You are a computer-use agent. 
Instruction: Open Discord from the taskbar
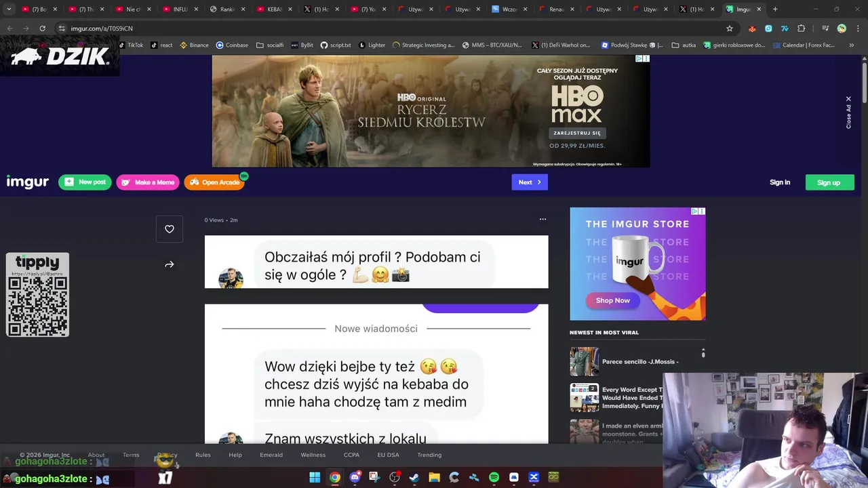[355, 478]
